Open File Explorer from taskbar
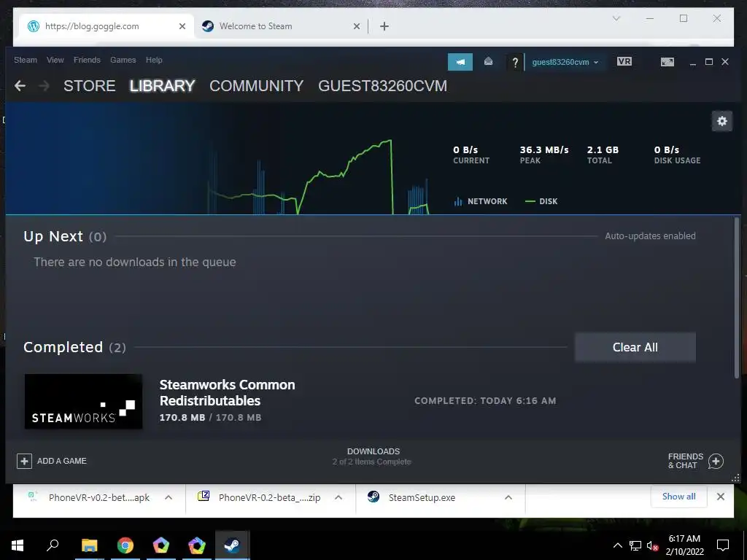 89,545
